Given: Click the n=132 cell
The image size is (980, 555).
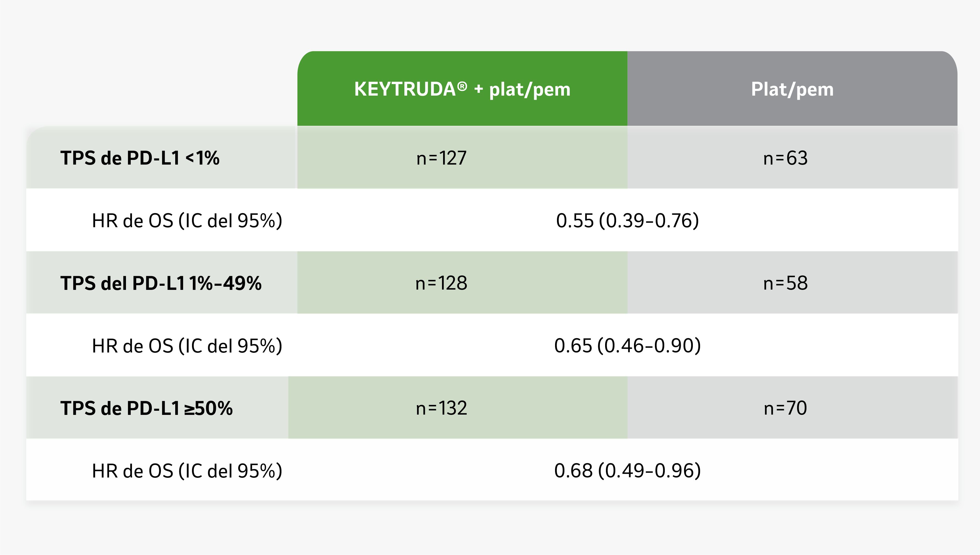Looking at the screenshot, I should click(x=441, y=408).
